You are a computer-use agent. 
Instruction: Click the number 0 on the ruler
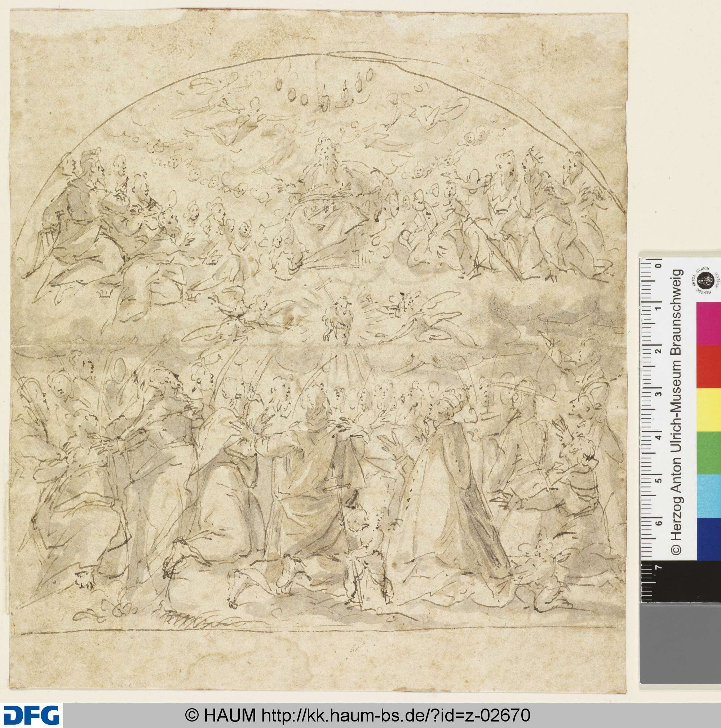coord(659,266)
